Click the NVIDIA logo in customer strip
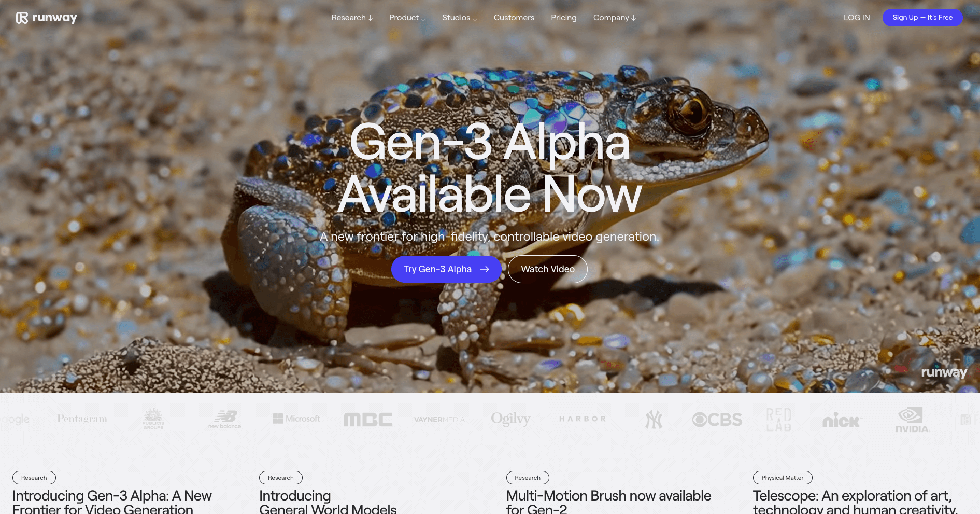The width and height of the screenshot is (980, 514). [913, 420]
